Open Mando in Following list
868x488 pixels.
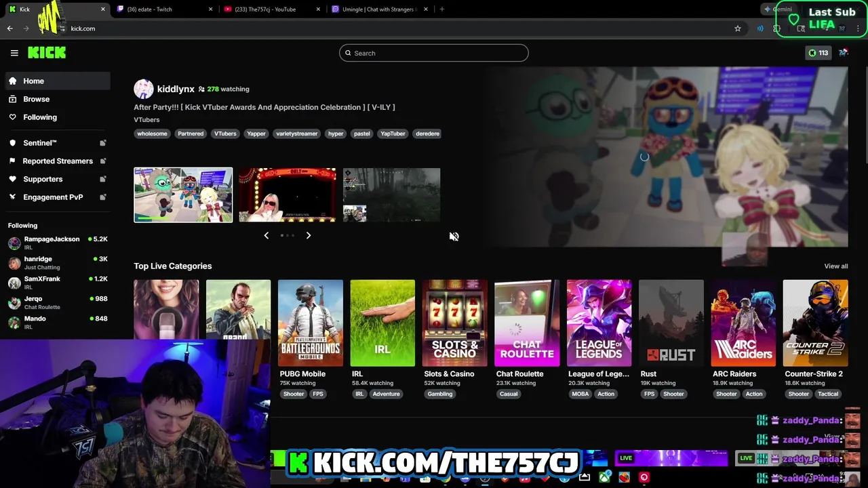click(x=57, y=322)
